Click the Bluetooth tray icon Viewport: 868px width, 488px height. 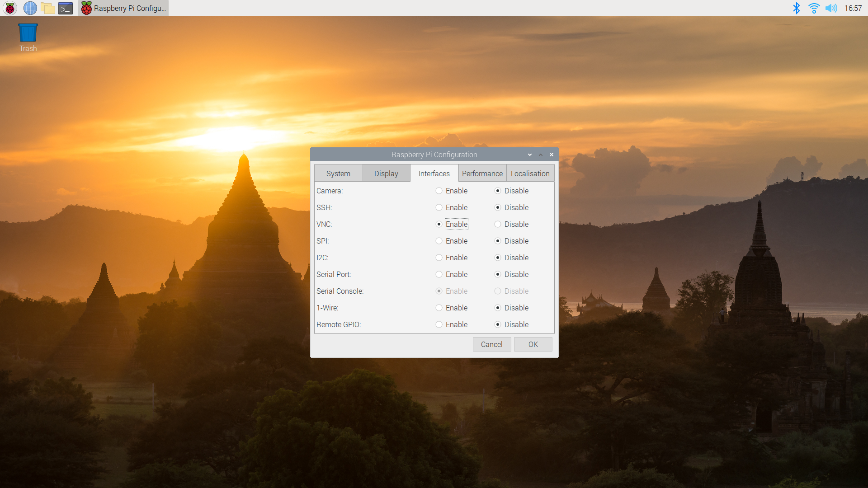[x=797, y=8]
